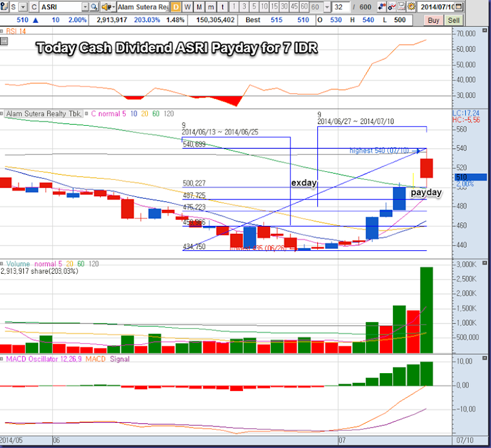This screenshot has width=491, height=448.
Task: Focus the ASRI ticker symbol field
Action: 61,7
